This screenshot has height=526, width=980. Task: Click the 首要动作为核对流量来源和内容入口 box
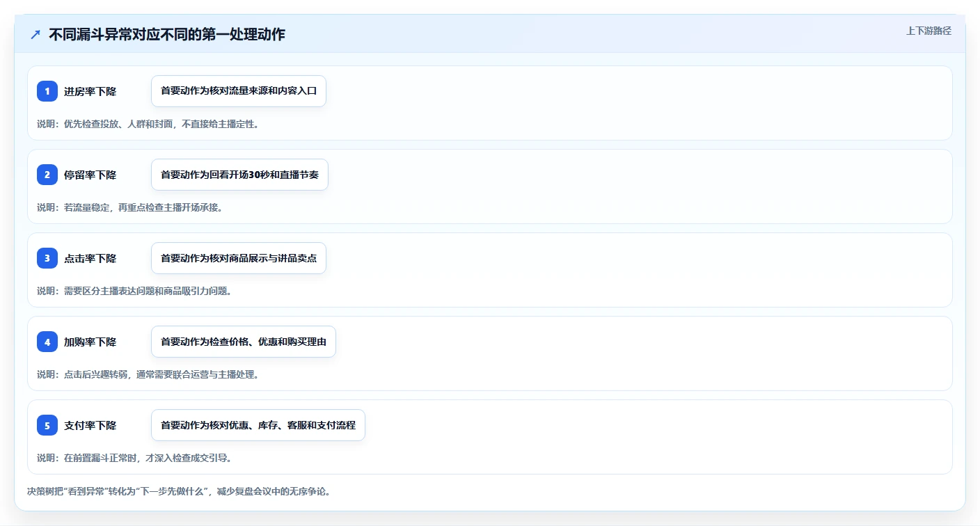pos(239,91)
